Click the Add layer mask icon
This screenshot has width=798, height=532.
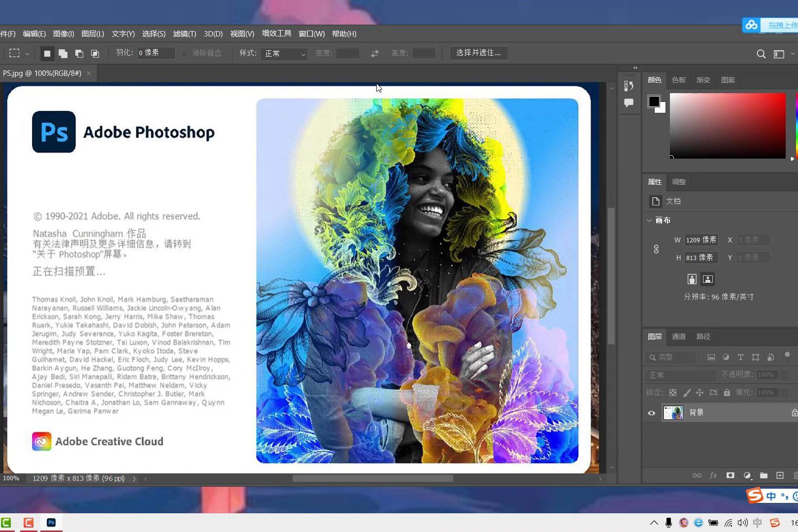click(x=730, y=475)
